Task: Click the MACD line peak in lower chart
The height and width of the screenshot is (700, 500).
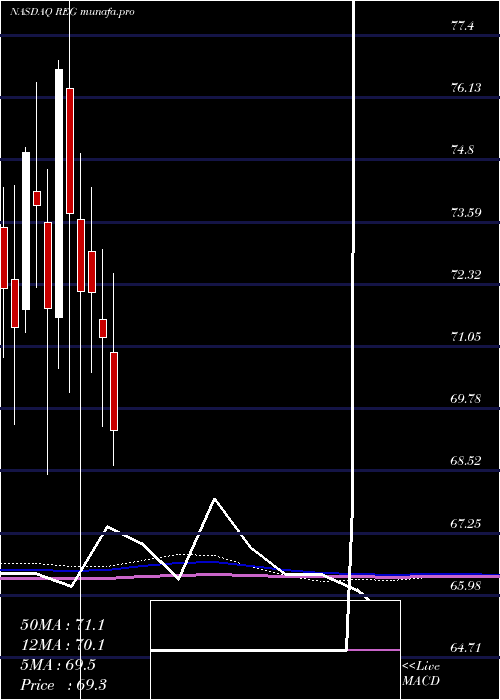Action: click(x=215, y=498)
